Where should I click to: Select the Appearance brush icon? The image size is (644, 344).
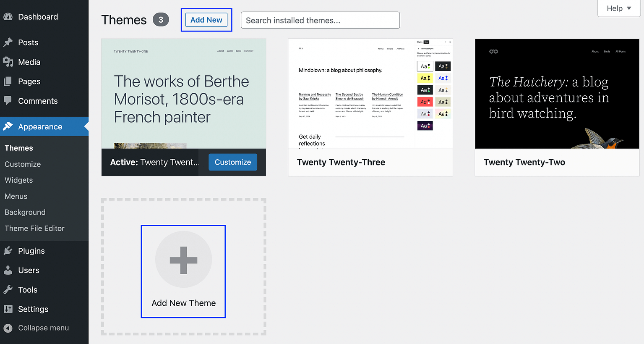(x=8, y=126)
